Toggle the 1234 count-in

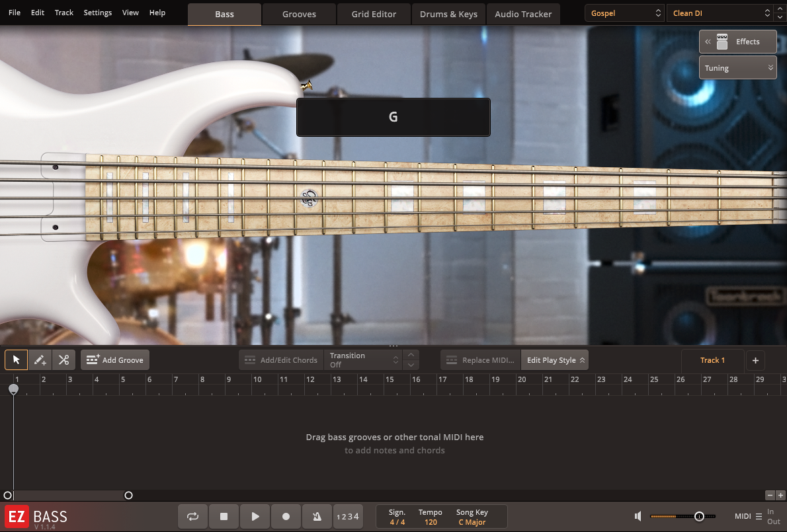[348, 517]
